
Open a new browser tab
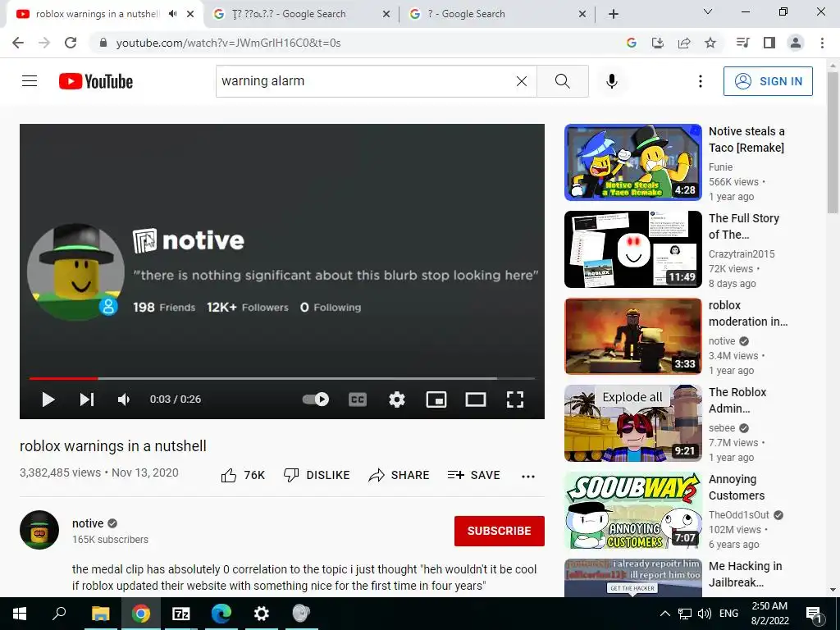614,14
